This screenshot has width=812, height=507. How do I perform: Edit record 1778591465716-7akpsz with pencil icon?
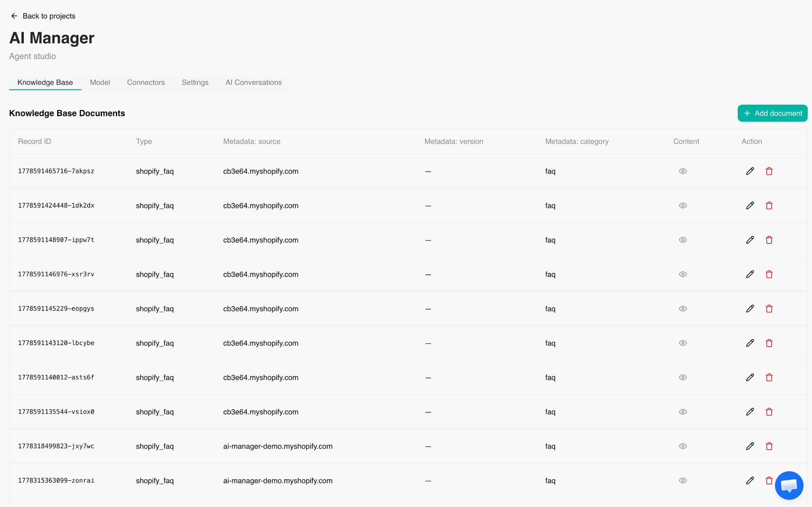click(x=750, y=171)
